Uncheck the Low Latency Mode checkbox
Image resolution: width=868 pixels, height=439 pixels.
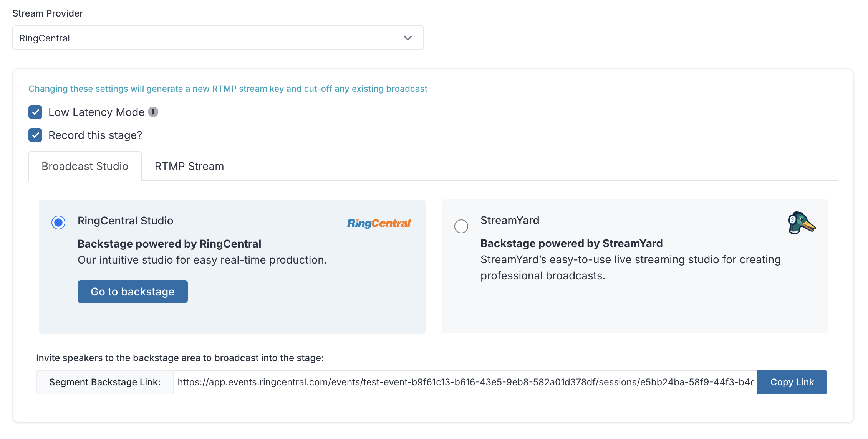pos(35,112)
